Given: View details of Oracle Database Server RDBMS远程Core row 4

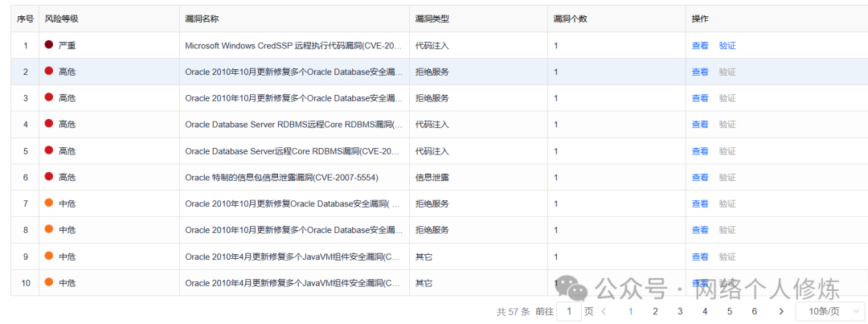Looking at the screenshot, I should tap(700, 125).
